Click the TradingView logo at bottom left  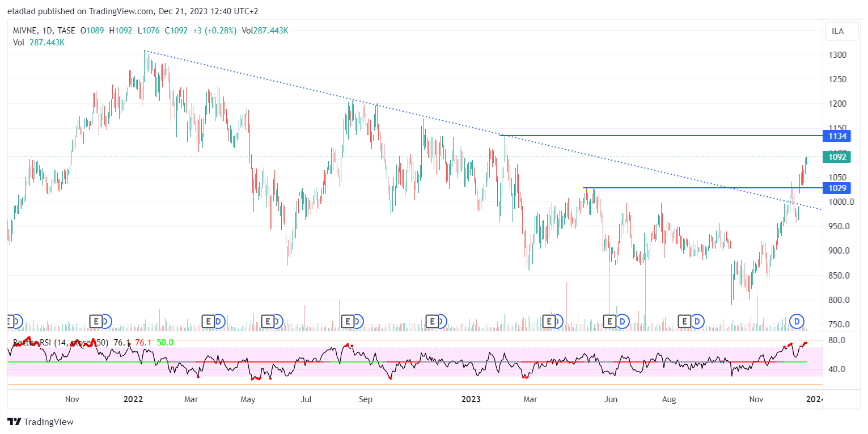tap(40, 422)
